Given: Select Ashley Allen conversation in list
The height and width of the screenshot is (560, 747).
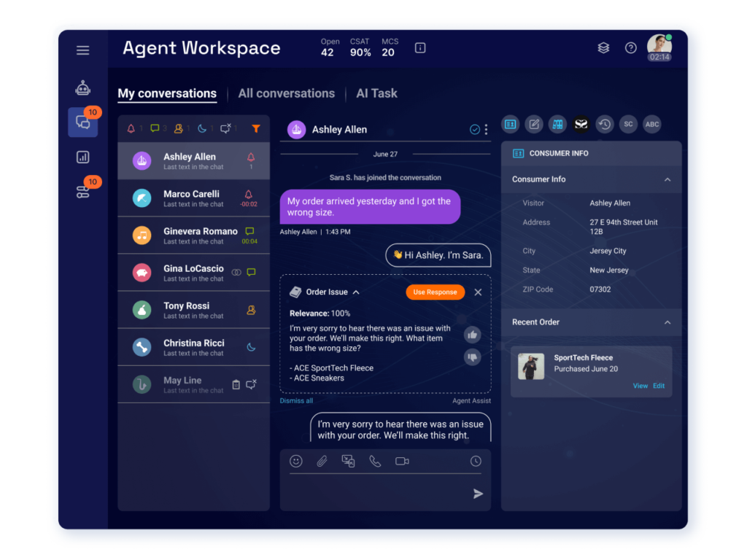Looking at the screenshot, I should 193,161.
